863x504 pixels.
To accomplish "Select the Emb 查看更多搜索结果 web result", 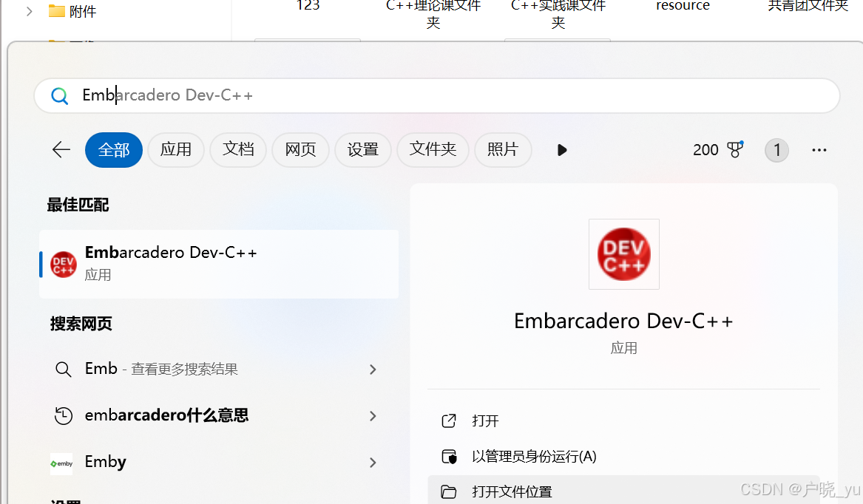I will click(218, 369).
